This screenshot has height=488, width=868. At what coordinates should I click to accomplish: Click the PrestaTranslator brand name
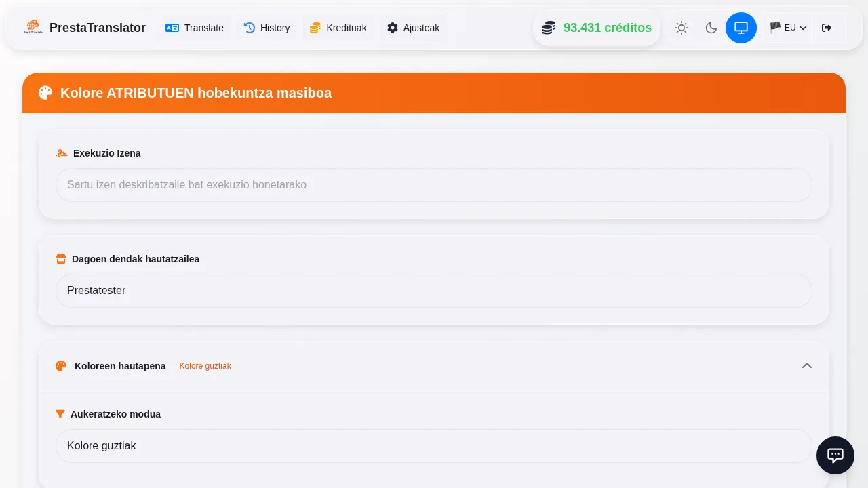(98, 28)
